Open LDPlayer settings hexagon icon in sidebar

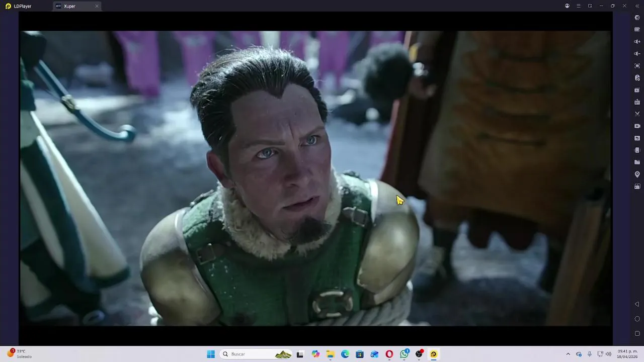coord(637,18)
